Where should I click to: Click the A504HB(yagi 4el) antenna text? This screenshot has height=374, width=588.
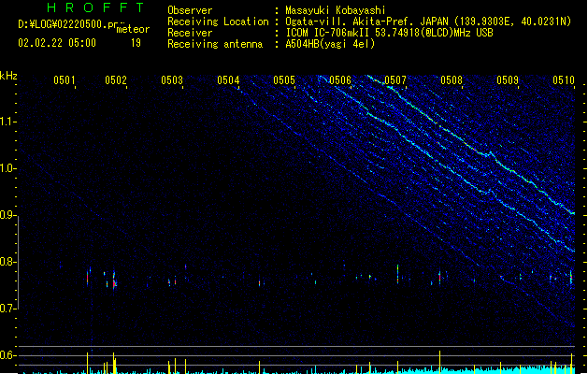click(x=330, y=44)
